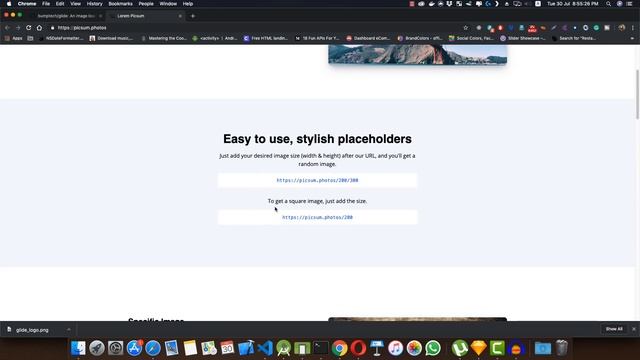Open a new tab with plus button

[193, 16]
